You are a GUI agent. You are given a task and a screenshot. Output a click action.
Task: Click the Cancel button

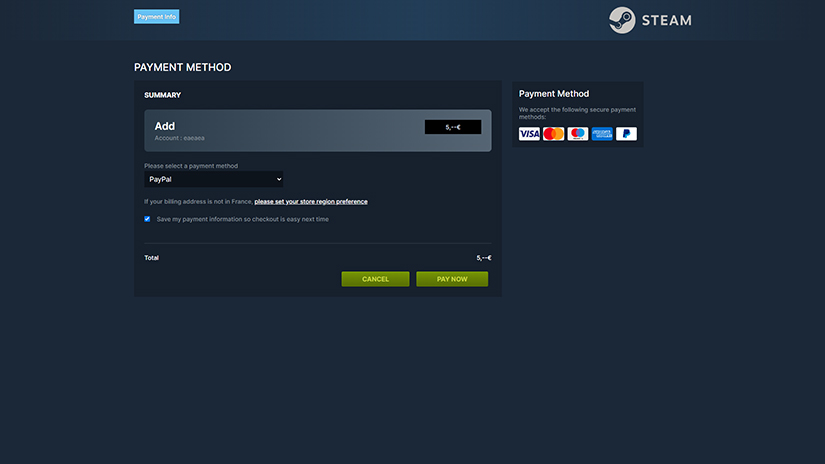click(x=375, y=279)
